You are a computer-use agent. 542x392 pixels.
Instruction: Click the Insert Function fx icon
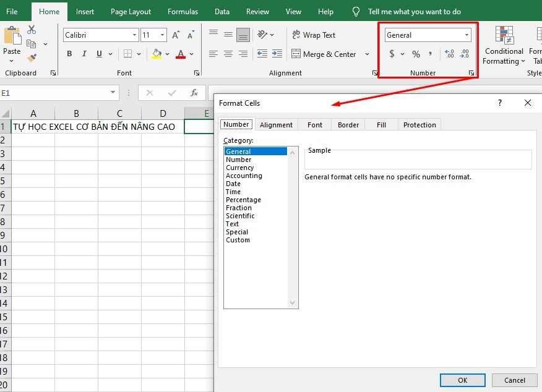pyautogui.click(x=194, y=93)
